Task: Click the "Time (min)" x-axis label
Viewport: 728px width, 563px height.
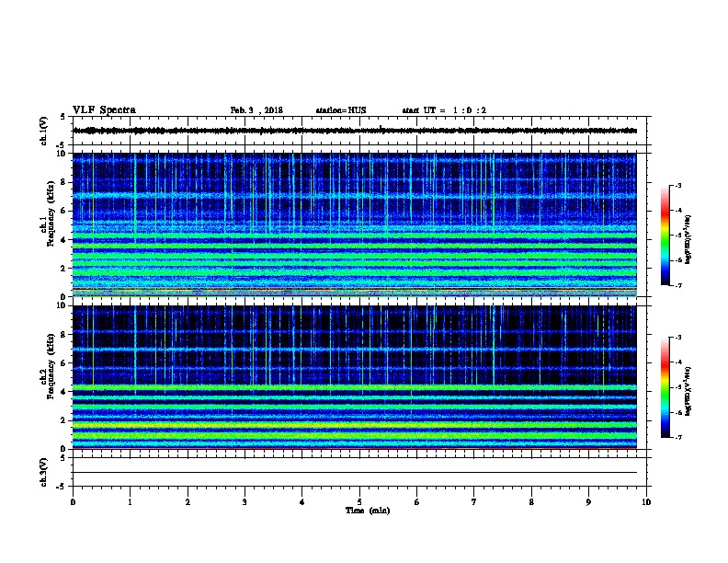Action: 368,511
